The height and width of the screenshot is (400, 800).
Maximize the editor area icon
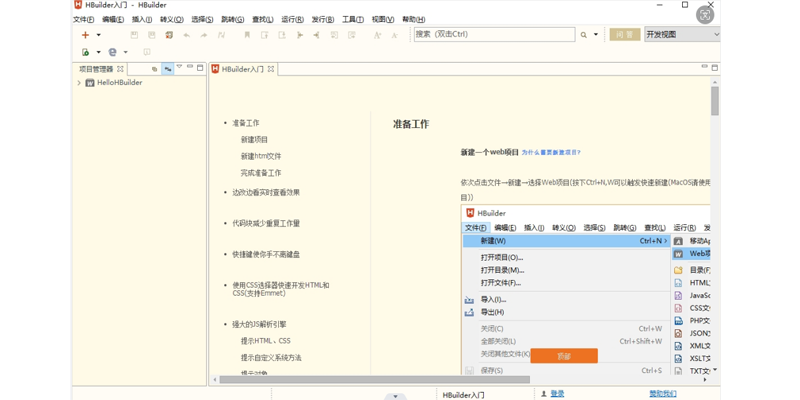[714, 68]
